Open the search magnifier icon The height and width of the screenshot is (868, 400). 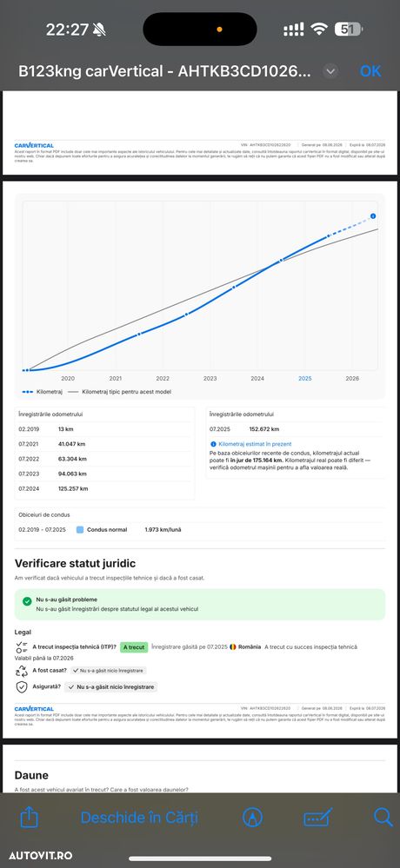click(383, 817)
